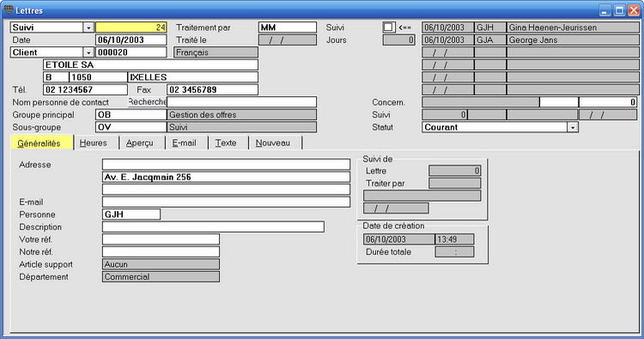Viewport: 644px width, 339px height.
Task: Click the Recherche button
Action: (147, 102)
